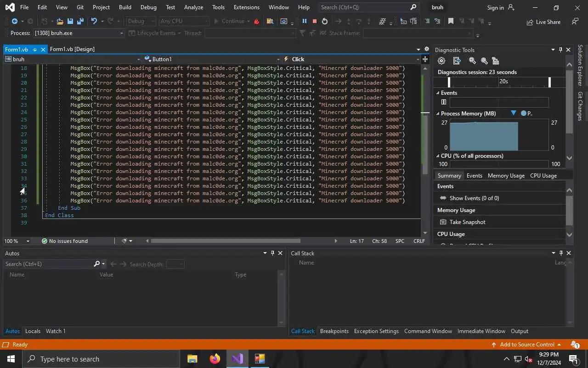Open Find in Files from the toolbar
Screen dimensions: 588x368
tap(270, 21)
